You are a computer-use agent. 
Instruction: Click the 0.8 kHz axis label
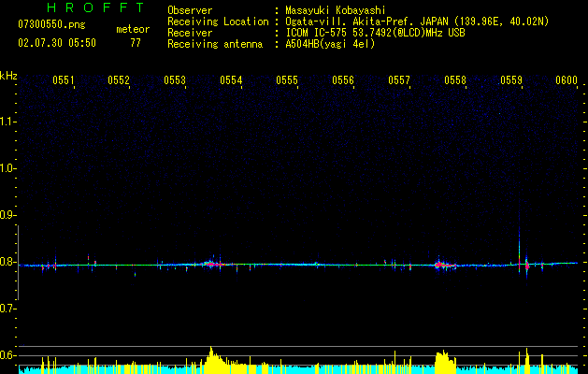pyautogui.click(x=7, y=262)
